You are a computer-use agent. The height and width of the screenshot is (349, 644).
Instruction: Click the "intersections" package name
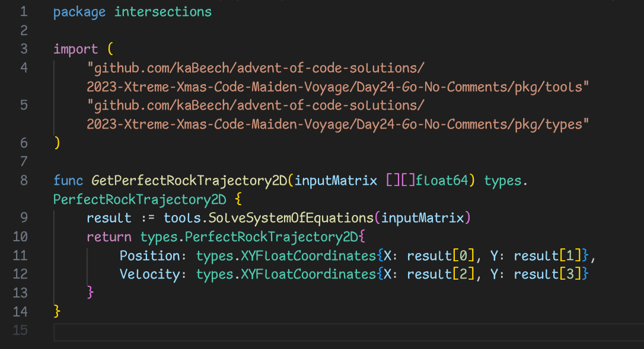[x=163, y=11]
